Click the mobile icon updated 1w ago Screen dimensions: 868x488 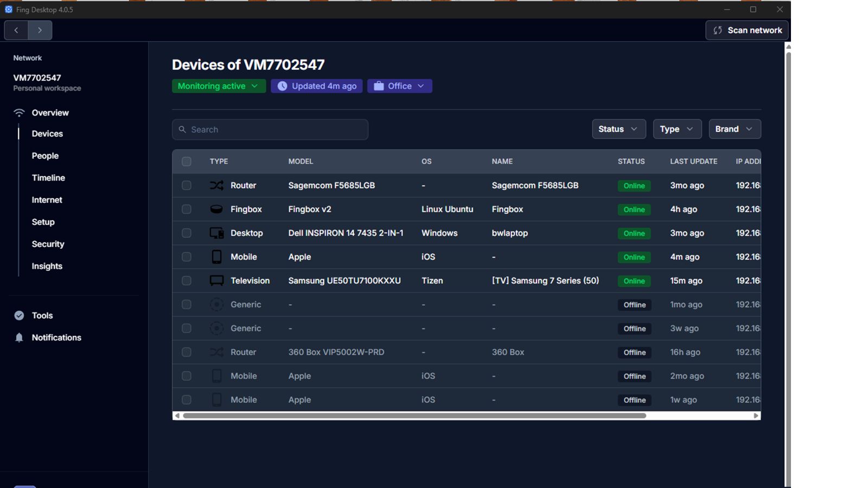pyautogui.click(x=216, y=400)
